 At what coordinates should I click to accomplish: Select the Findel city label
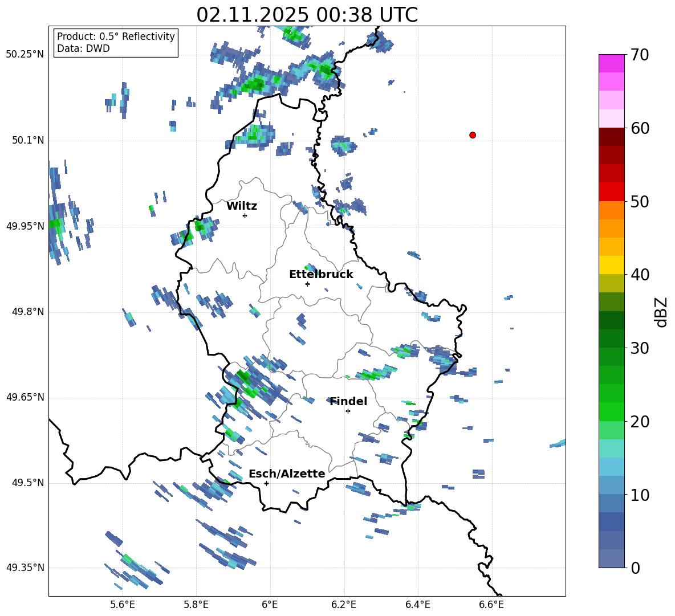coord(348,402)
